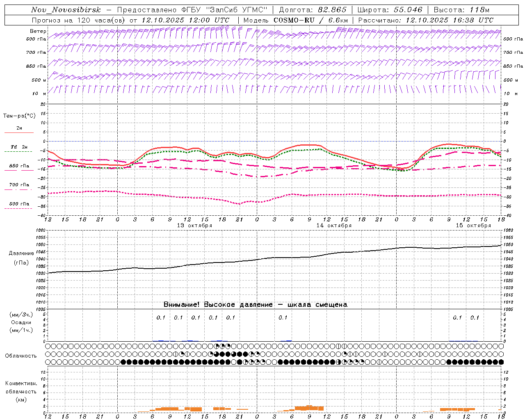Viewport: 525px width, 420px height.
Task: Click the '(гПа)' unit under Давление
Action: [x=21, y=262]
